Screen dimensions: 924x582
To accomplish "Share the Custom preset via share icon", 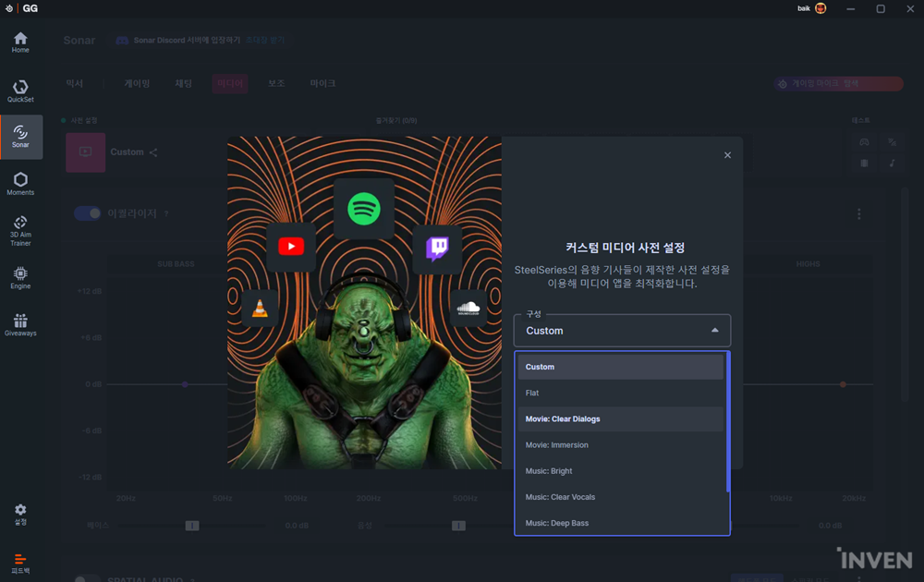I will 153,152.
